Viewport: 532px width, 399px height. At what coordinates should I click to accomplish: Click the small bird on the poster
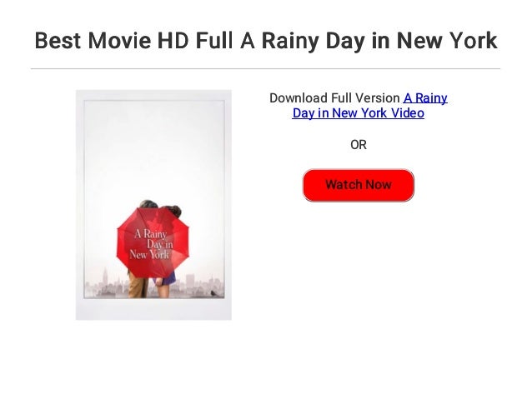pyautogui.click(x=214, y=293)
